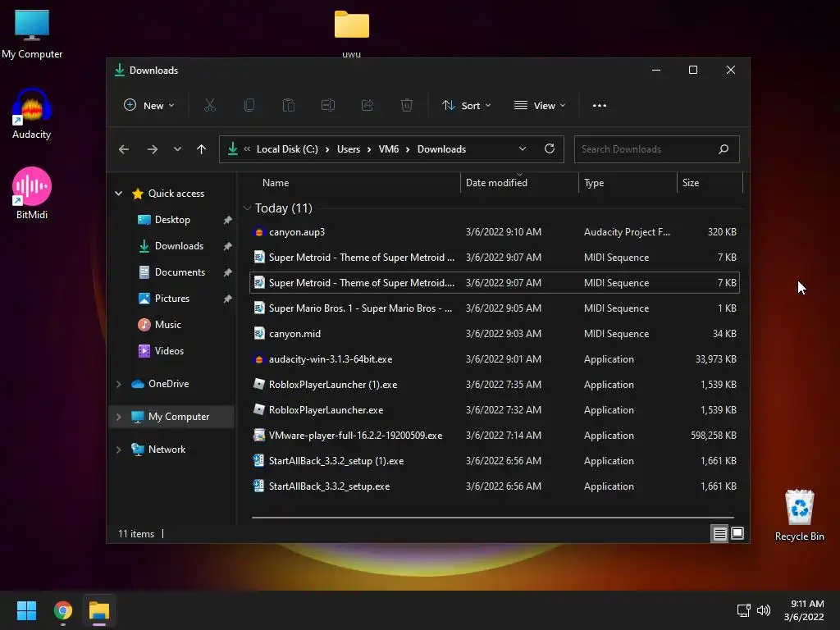The image size is (840, 630).
Task: Open Music in navigation pane
Action: 167,325
